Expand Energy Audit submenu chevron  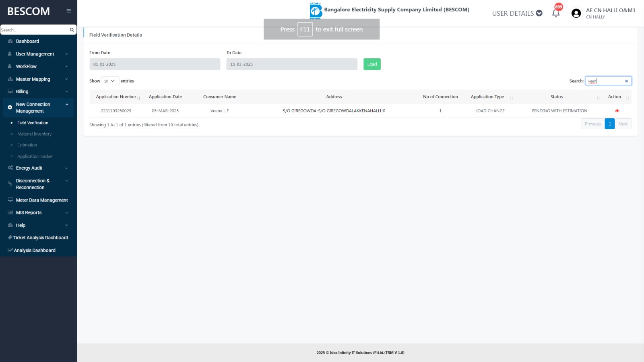tap(66, 168)
